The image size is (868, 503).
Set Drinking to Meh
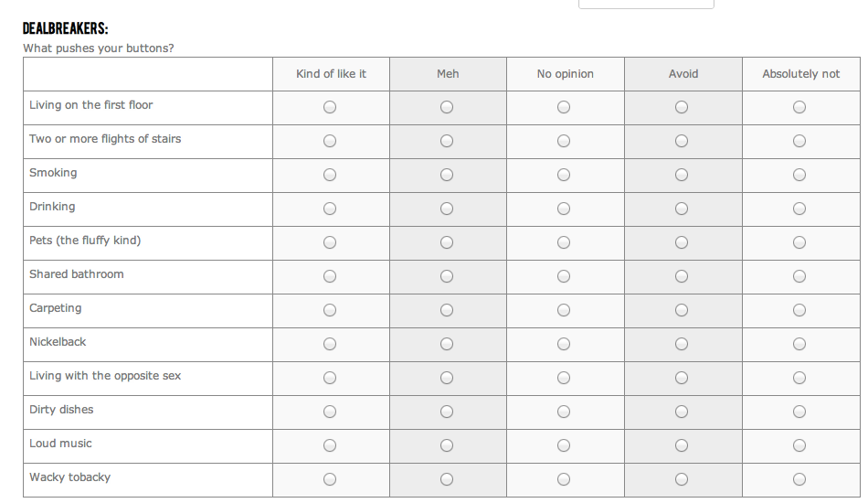447,209
